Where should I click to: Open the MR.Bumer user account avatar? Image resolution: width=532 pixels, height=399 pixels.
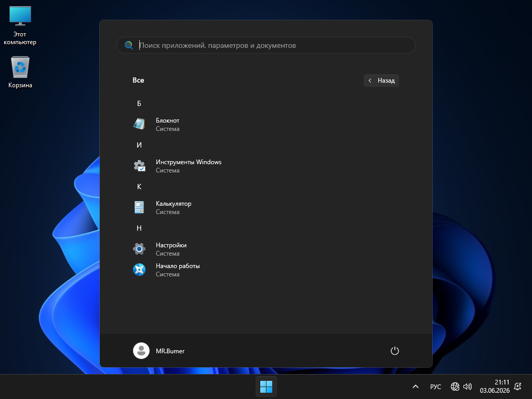point(141,351)
